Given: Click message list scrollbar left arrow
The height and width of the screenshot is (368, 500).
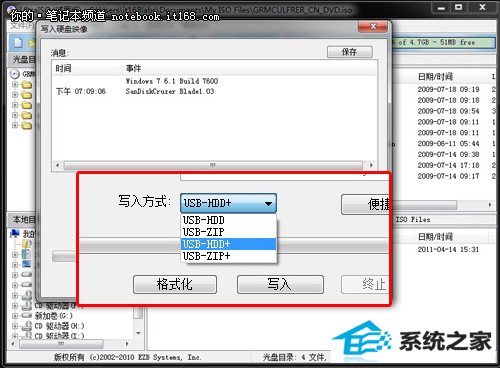Looking at the screenshot, I should tap(57, 165).
